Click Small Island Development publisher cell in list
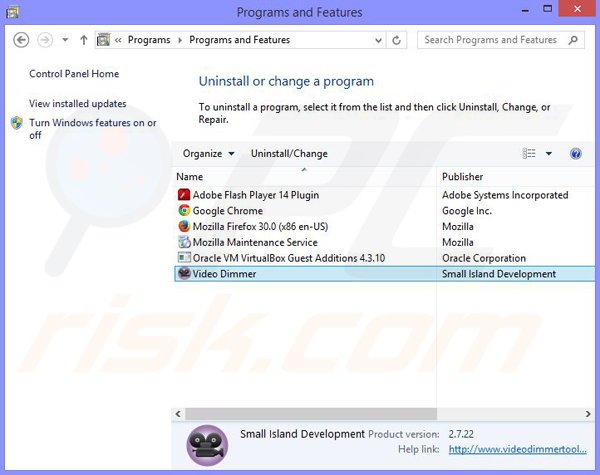The width and height of the screenshot is (600, 475). 499,274
